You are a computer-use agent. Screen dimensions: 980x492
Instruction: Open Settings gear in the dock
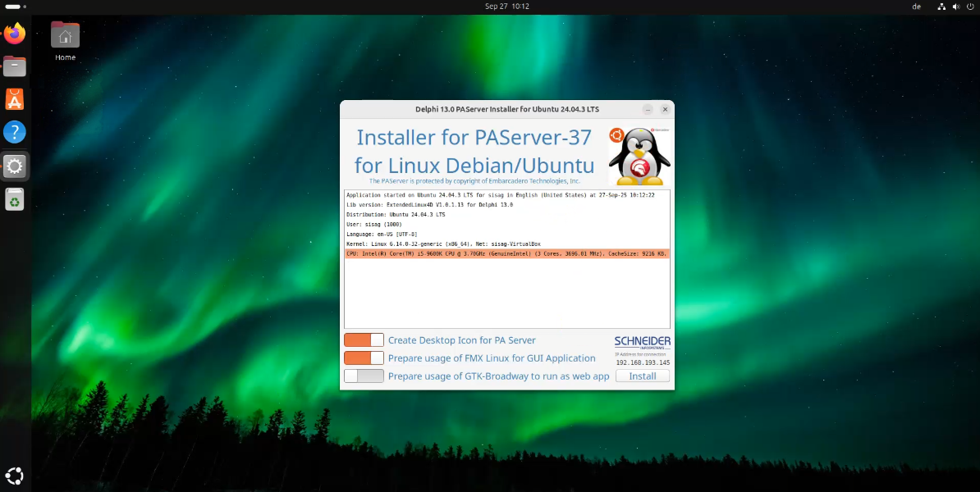click(x=15, y=166)
